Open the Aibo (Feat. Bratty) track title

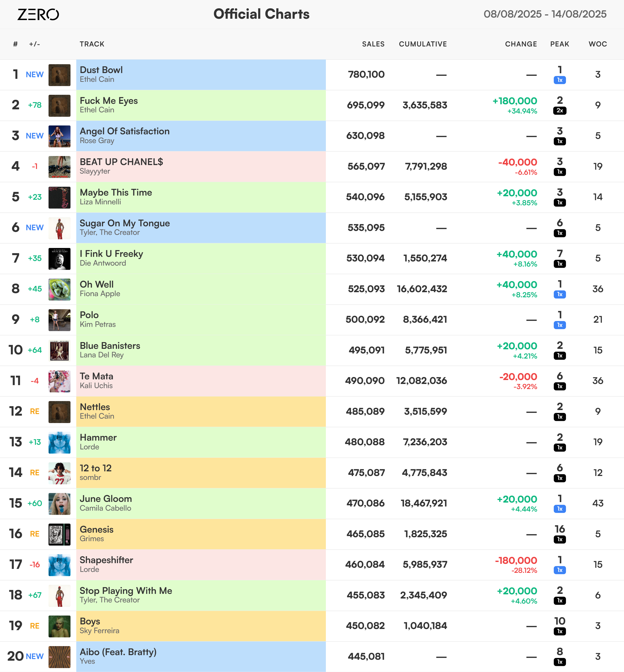tap(118, 652)
